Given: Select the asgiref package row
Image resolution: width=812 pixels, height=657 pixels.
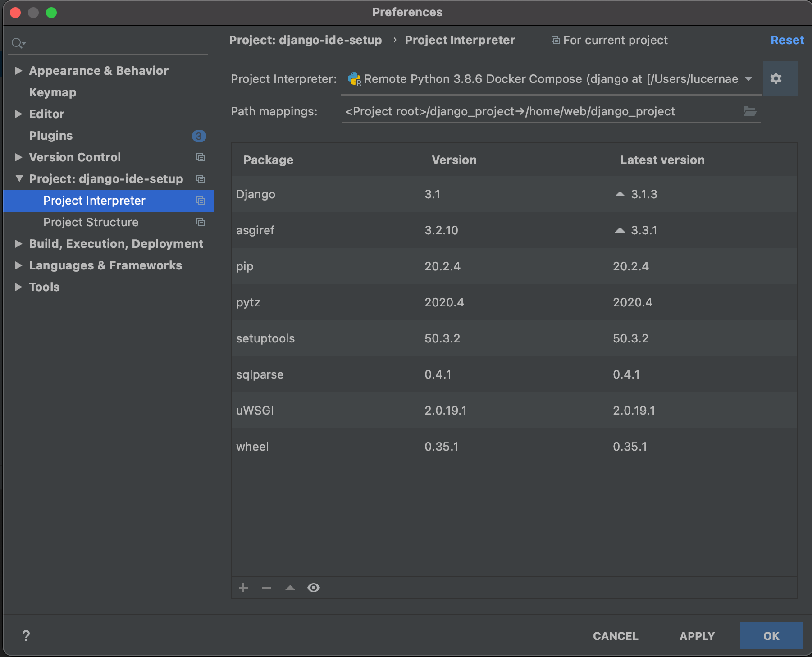Looking at the screenshot, I should point(514,230).
